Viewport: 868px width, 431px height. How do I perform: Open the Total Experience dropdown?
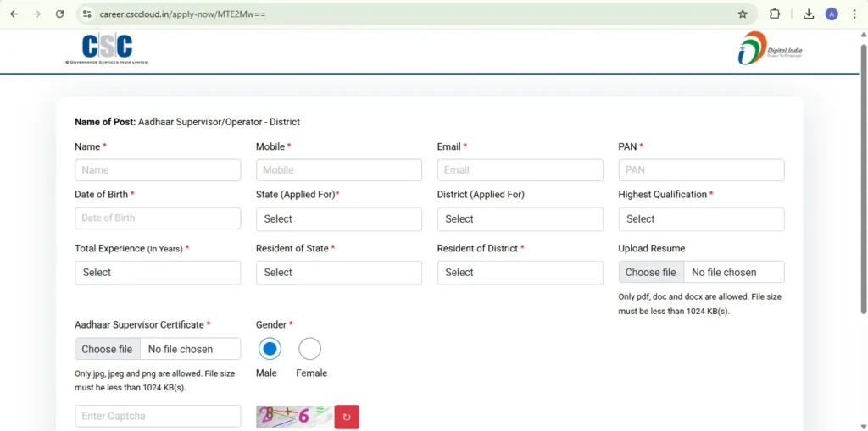(158, 273)
